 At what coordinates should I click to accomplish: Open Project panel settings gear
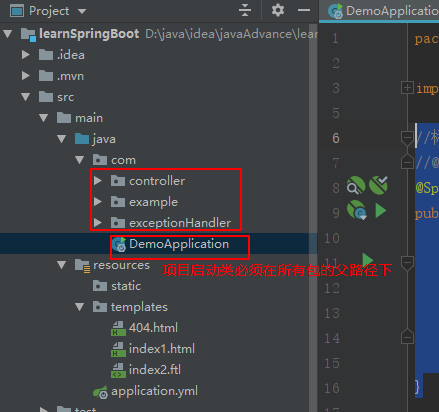(278, 10)
